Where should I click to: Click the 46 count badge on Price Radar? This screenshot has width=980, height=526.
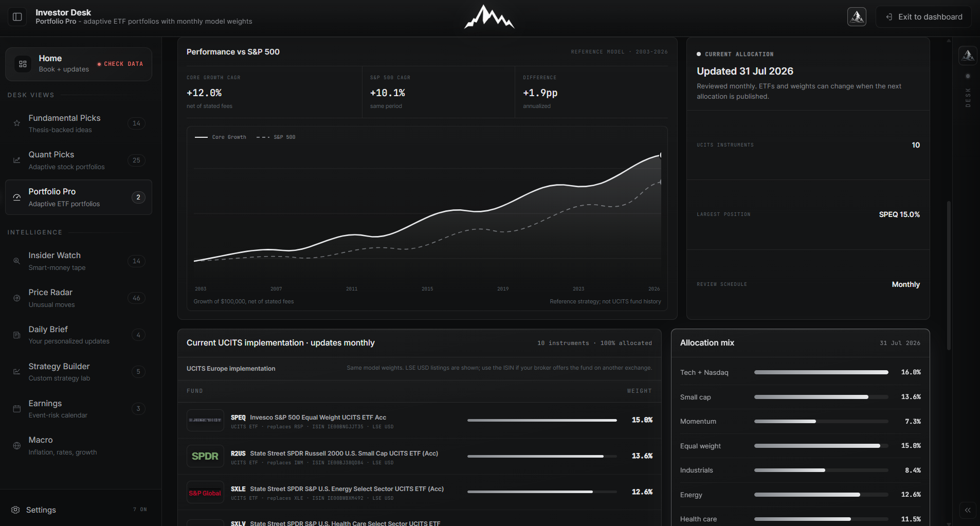[136, 298]
